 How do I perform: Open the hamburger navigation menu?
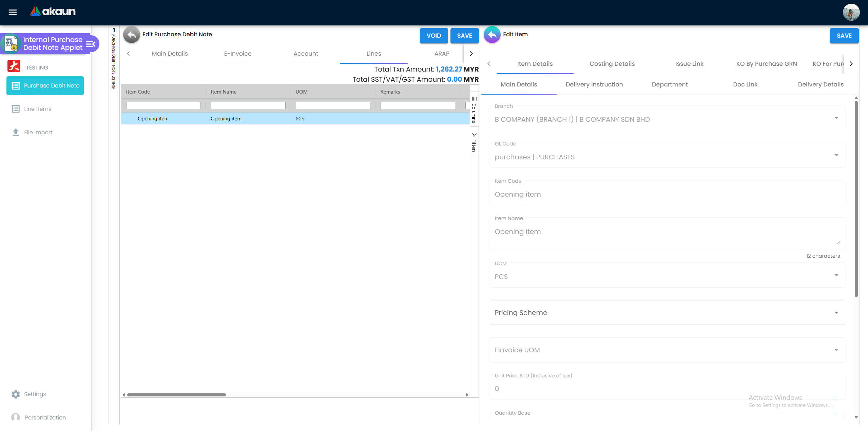13,12
